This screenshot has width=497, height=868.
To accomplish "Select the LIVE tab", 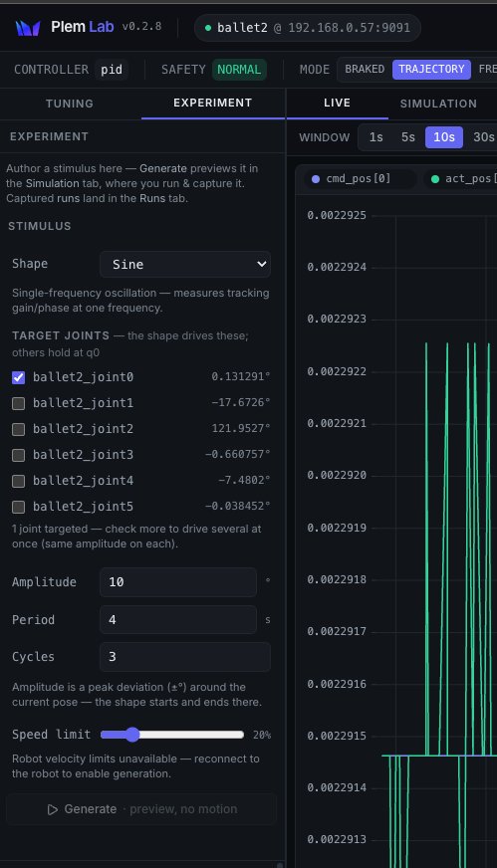I will 337,104.
